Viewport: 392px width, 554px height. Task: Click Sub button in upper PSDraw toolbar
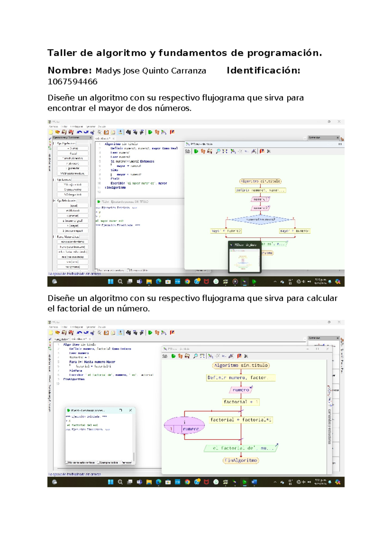(x=188, y=151)
